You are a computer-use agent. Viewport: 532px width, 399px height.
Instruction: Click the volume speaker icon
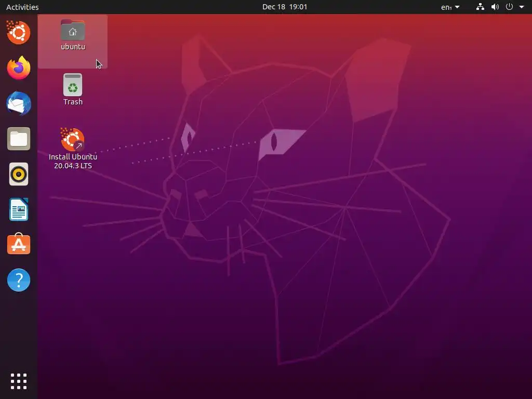[x=495, y=7]
